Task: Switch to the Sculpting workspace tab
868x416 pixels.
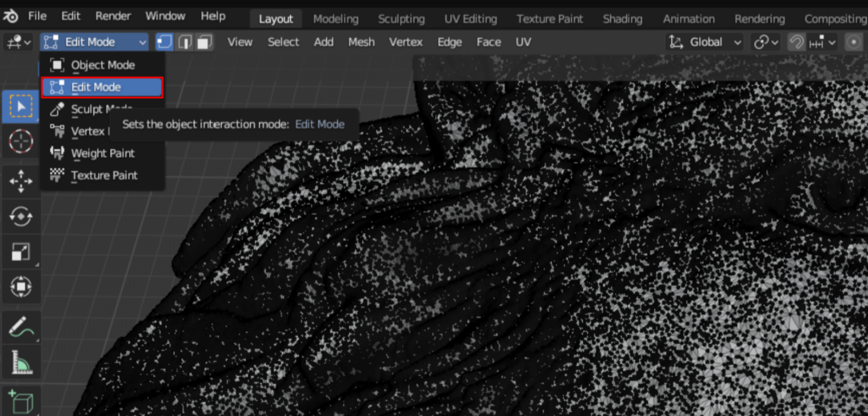Action: click(x=401, y=19)
